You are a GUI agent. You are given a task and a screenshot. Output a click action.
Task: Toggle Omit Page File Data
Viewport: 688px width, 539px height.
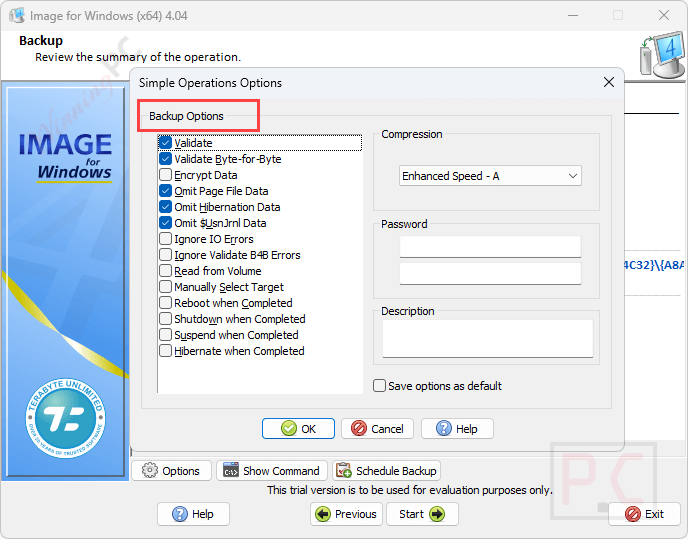pos(165,191)
